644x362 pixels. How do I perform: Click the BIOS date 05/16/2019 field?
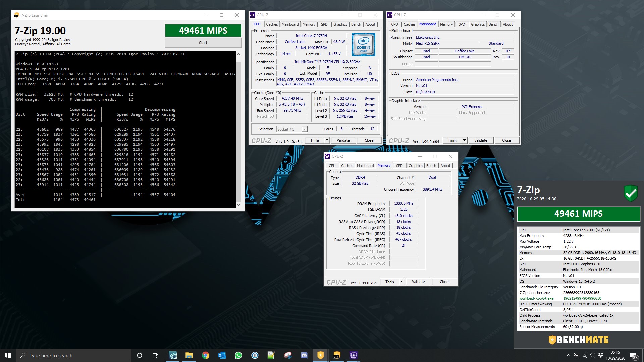pos(464,92)
